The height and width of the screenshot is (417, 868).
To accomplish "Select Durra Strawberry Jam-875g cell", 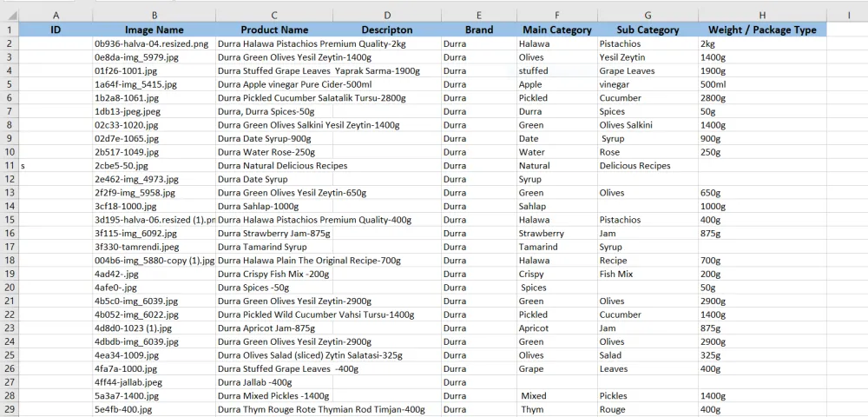I will click(x=274, y=233).
